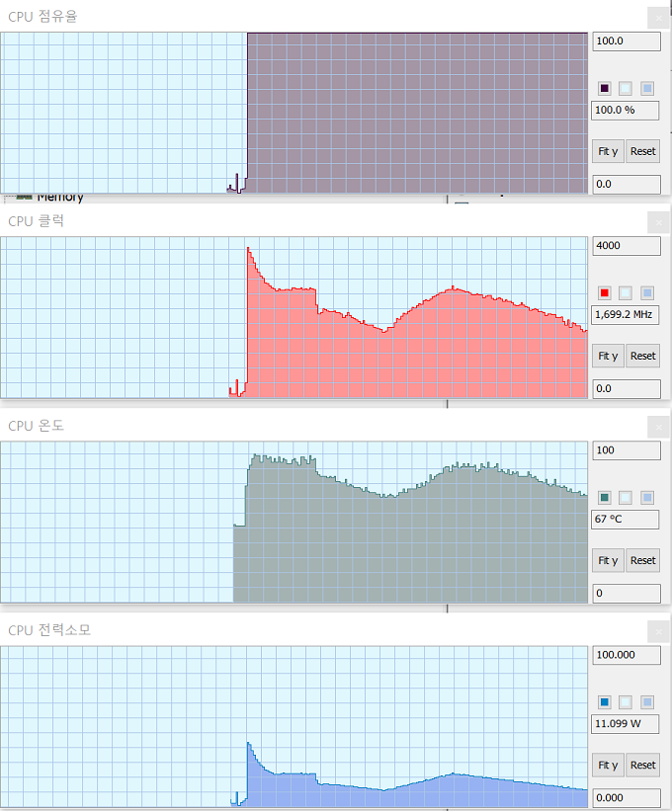The image size is (672, 811).
Task: Edit the 0.0 minimum field of CPU 점유율
Action: click(x=627, y=184)
